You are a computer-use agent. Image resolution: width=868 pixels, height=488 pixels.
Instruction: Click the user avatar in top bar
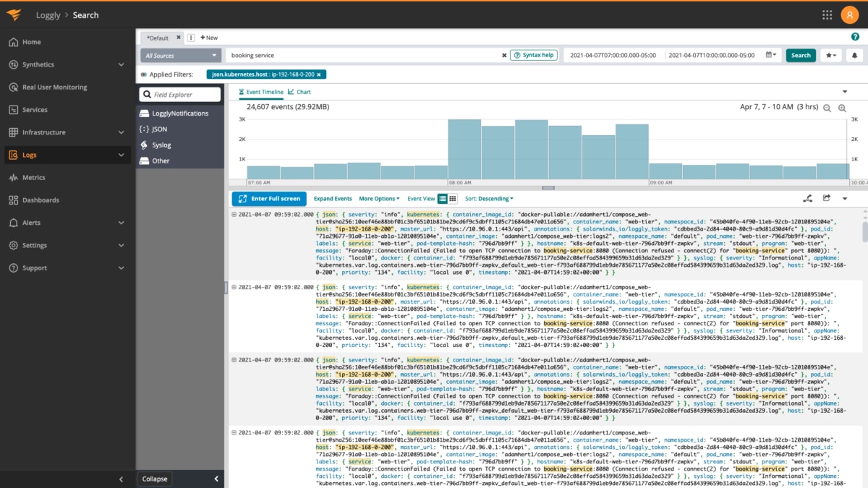[849, 15]
